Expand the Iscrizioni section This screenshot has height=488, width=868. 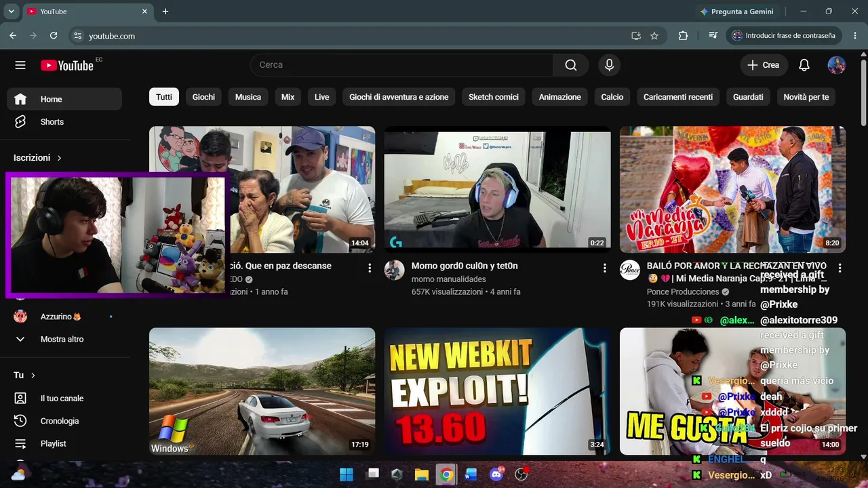(x=38, y=158)
